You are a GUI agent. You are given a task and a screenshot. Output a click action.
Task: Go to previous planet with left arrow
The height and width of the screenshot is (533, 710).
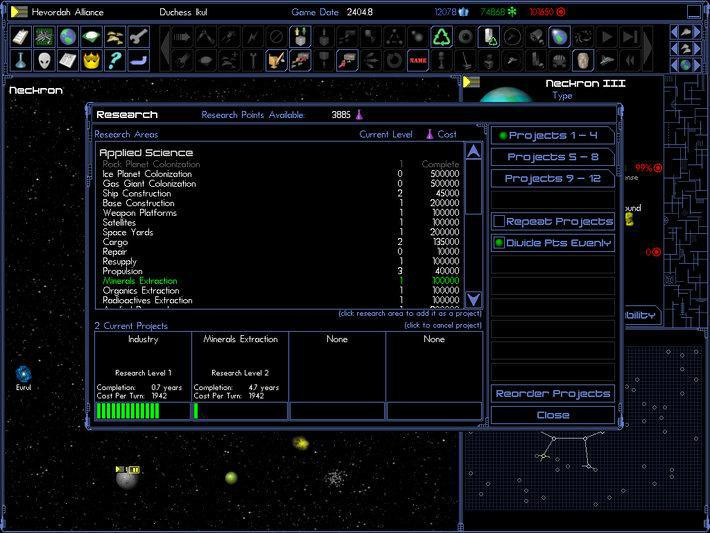pos(675,65)
